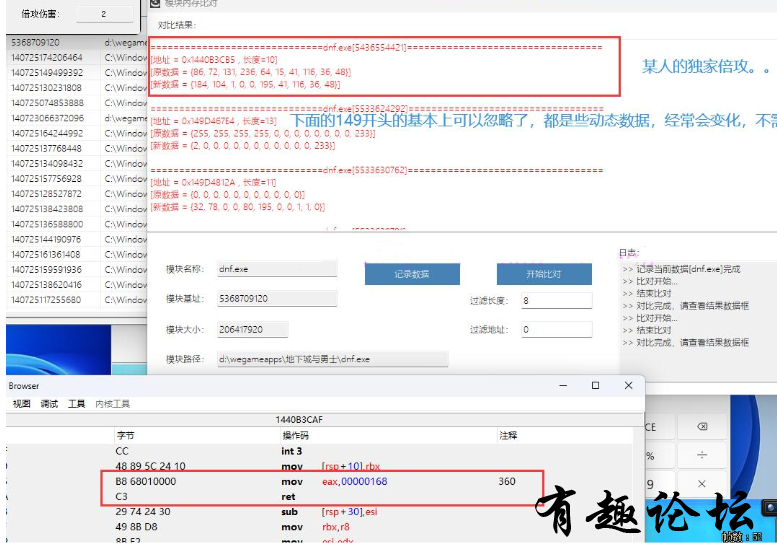
Task: Click the 记录数据 button
Action: pos(412,274)
